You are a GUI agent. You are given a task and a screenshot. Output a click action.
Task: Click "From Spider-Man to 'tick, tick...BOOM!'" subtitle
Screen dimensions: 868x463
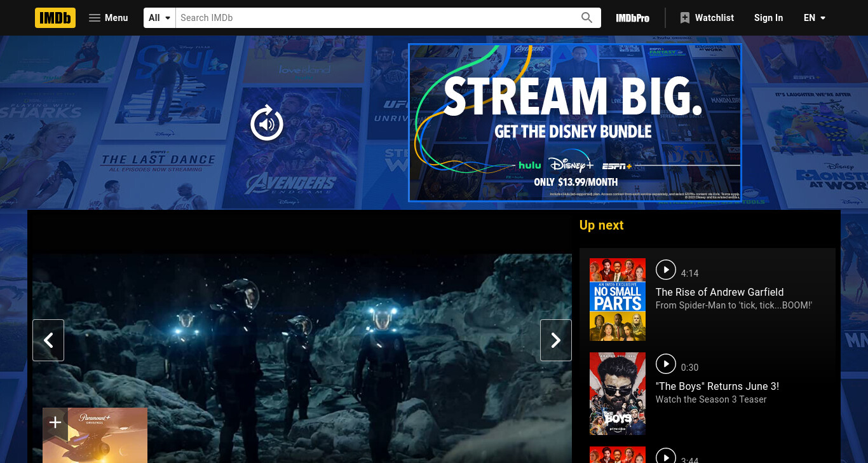(734, 305)
